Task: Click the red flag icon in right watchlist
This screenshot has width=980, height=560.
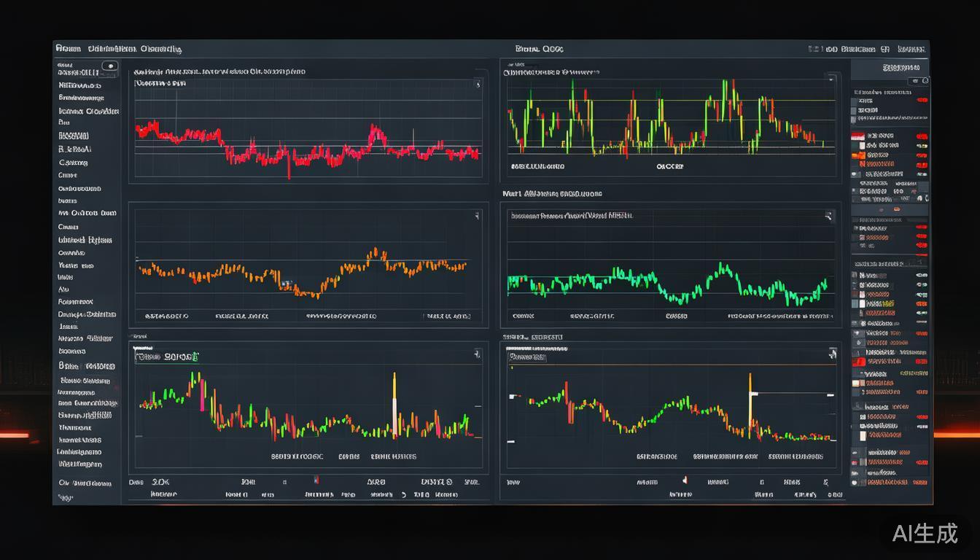Action: (857, 136)
